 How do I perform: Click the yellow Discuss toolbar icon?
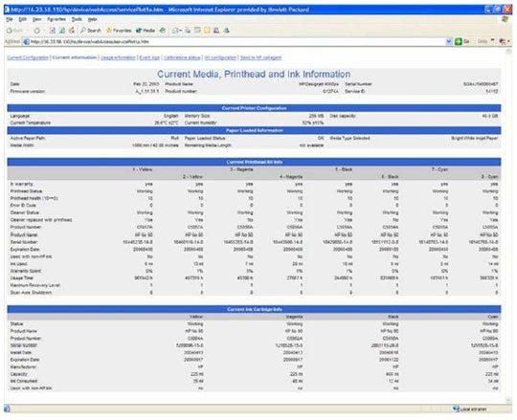click(207, 31)
